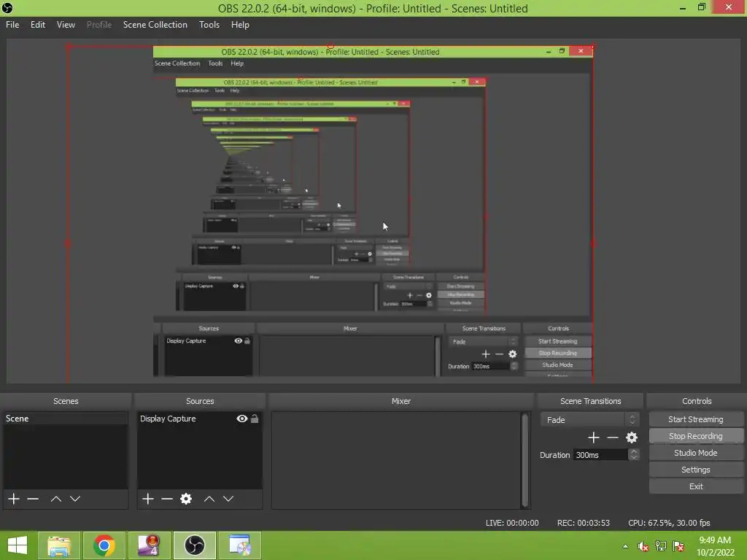The width and height of the screenshot is (747, 560).
Task: Click Scene Transitions panel header
Action: click(590, 401)
